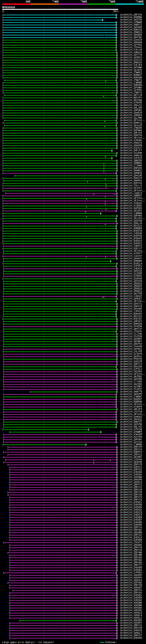
Task: Select the UniRef100_Q9SYS1 label
Action: click(x=131, y=304)
